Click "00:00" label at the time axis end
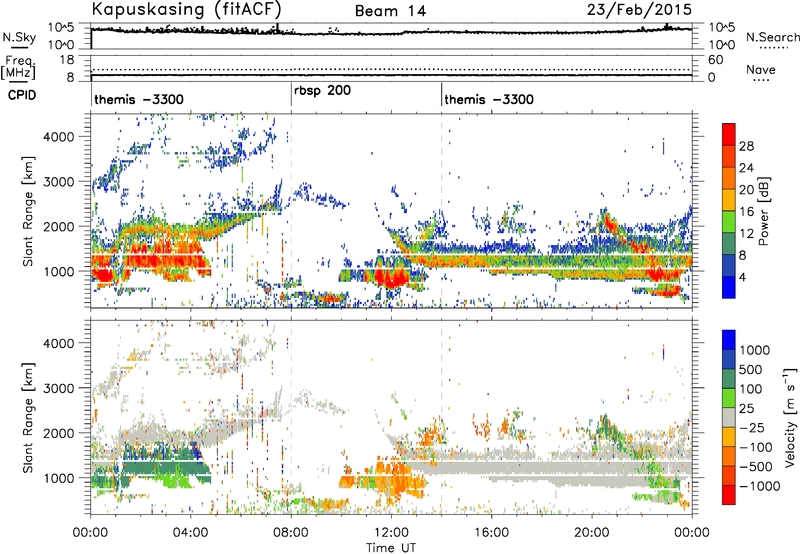Viewport: 800px width, 554px height. coord(692,533)
